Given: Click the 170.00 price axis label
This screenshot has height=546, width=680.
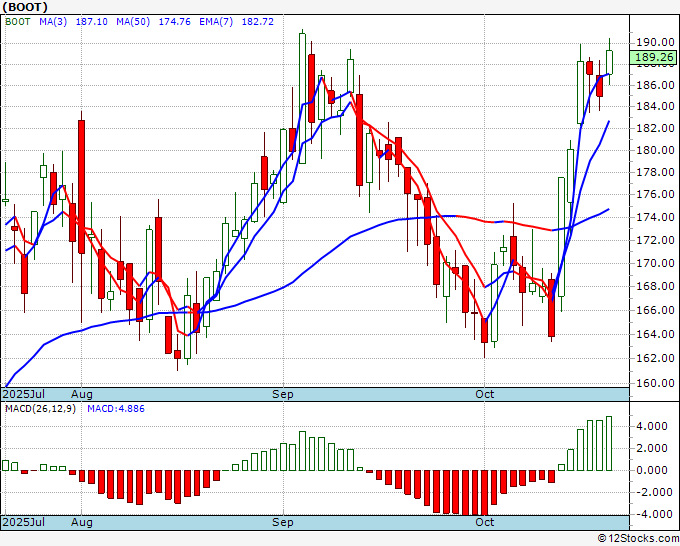Looking at the screenshot, I should 655,263.
